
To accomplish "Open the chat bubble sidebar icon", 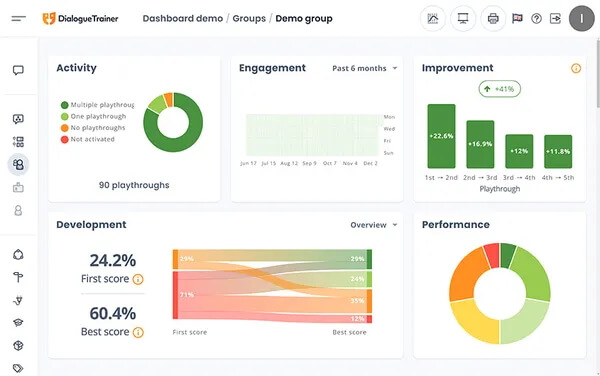I will [x=18, y=70].
